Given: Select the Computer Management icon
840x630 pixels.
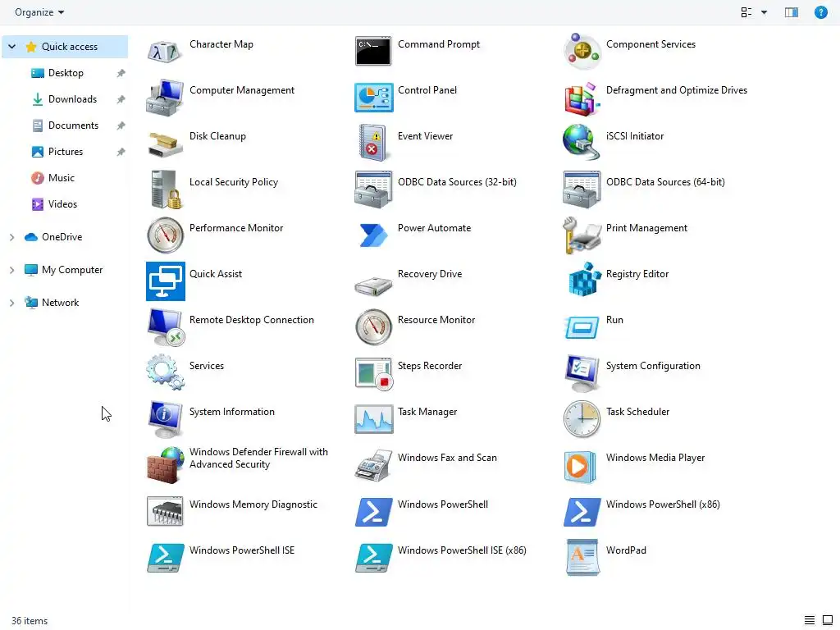Looking at the screenshot, I should 165,98.
